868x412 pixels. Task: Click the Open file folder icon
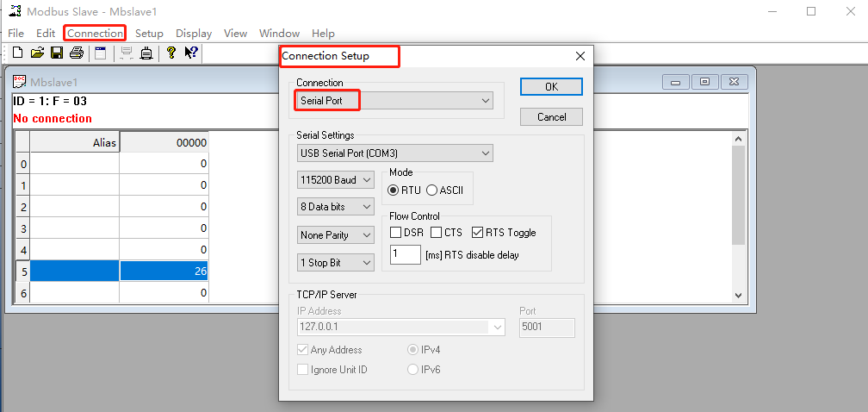[x=37, y=53]
